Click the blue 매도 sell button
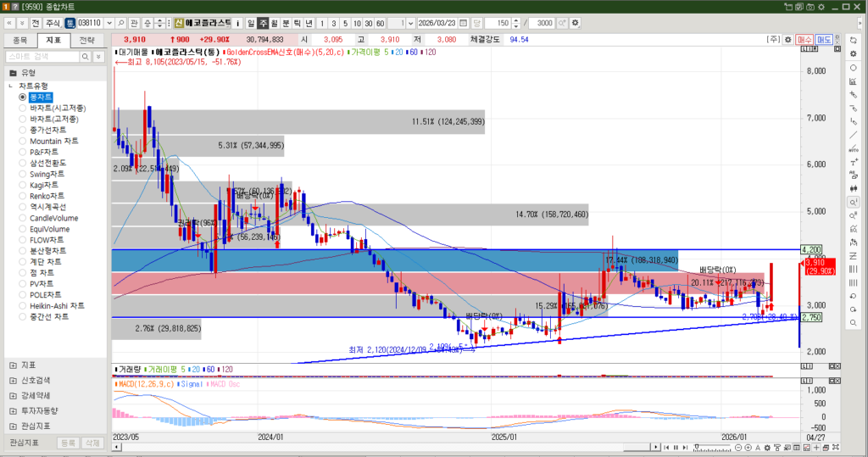868x457 pixels. click(x=823, y=40)
